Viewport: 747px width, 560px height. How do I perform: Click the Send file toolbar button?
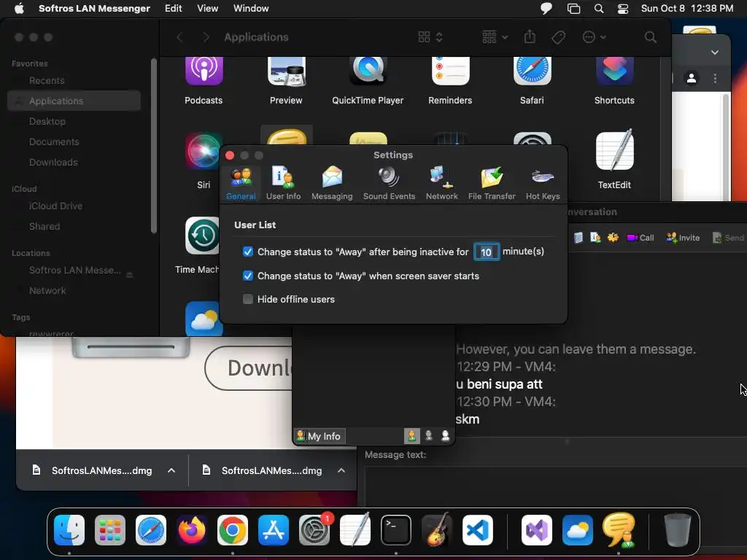[728, 238]
